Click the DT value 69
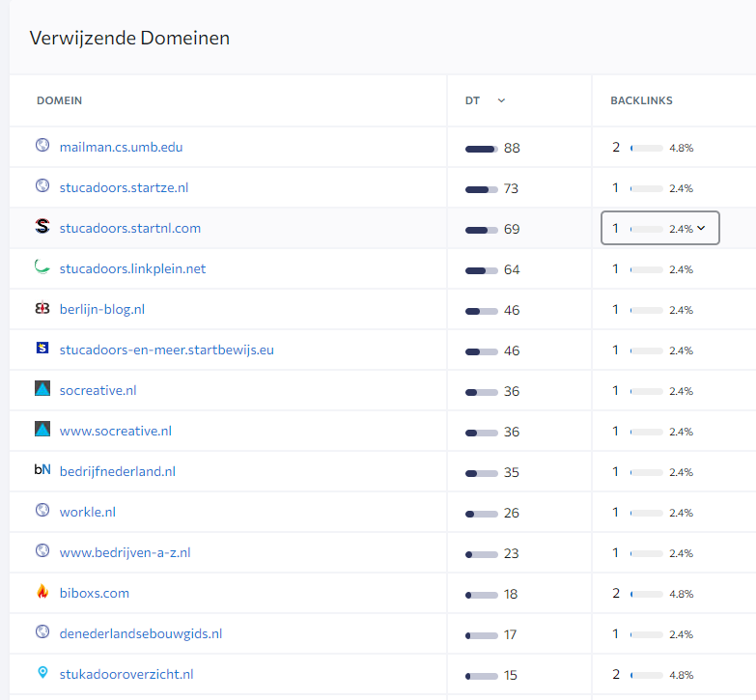Screen dimensions: 756x700 coord(512,229)
